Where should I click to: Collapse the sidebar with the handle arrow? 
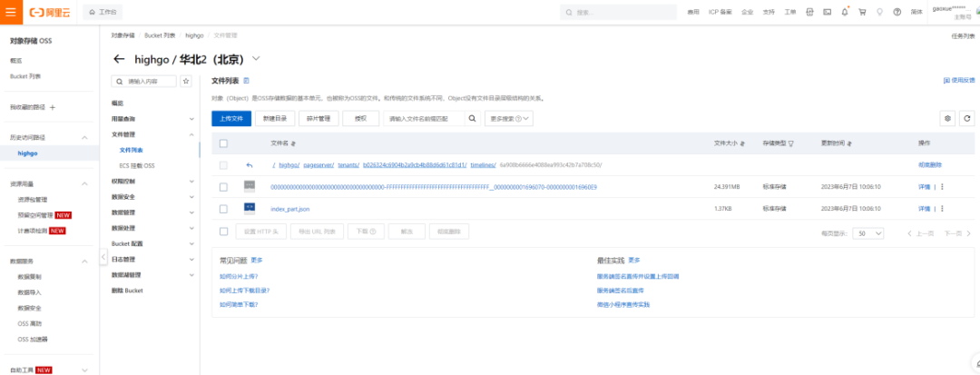point(103,256)
